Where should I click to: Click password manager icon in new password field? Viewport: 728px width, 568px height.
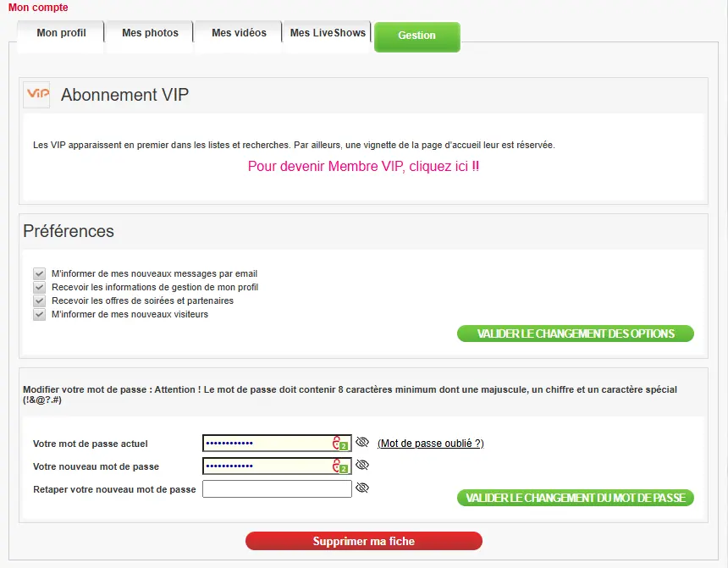click(x=340, y=466)
